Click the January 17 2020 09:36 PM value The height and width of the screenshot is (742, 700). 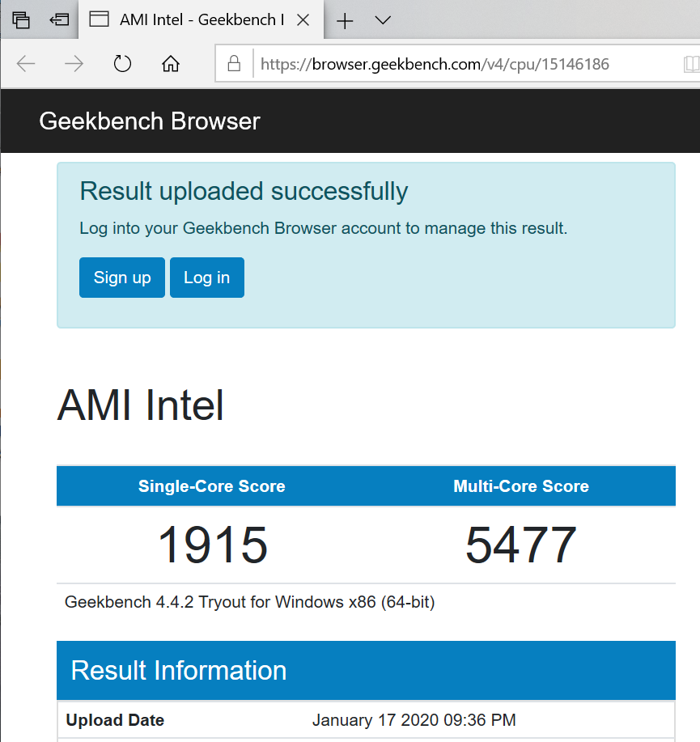click(x=414, y=720)
